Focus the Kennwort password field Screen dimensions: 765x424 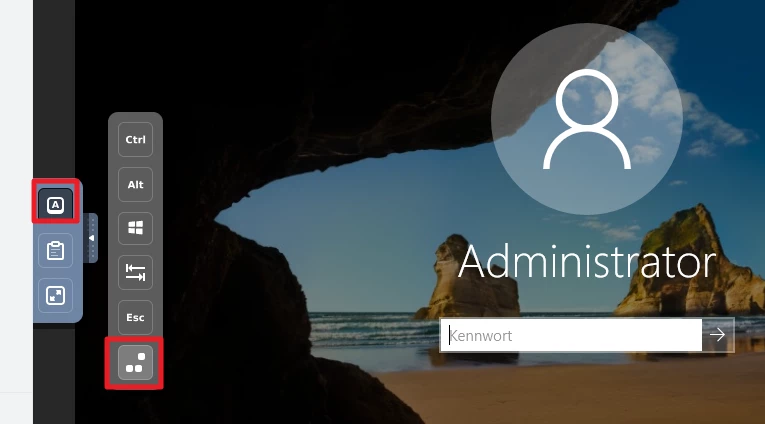(x=570, y=336)
